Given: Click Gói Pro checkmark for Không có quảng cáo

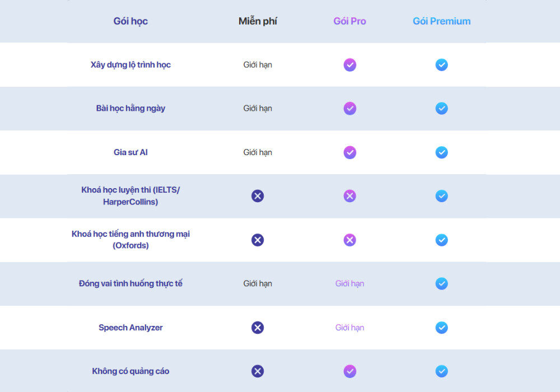Looking at the screenshot, I should click(x=349, y=371).
